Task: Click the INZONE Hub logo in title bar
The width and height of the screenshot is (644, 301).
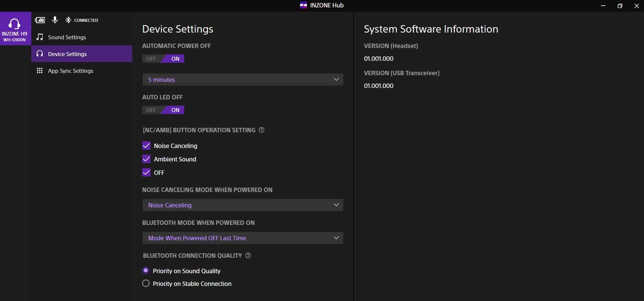Action: tap(303, 5)
